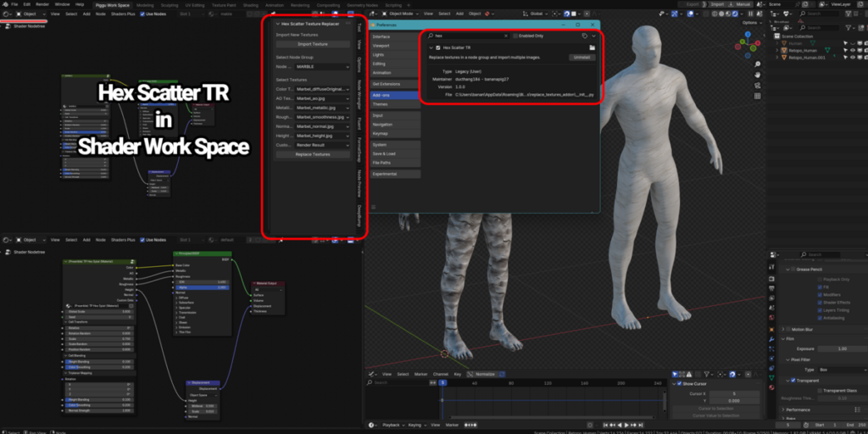The height and width of the screenshot is (434, 868).
Task: Open the Color Texture Marbel_diffuseOriginal dropdown
Action: [x=322, y=89]
